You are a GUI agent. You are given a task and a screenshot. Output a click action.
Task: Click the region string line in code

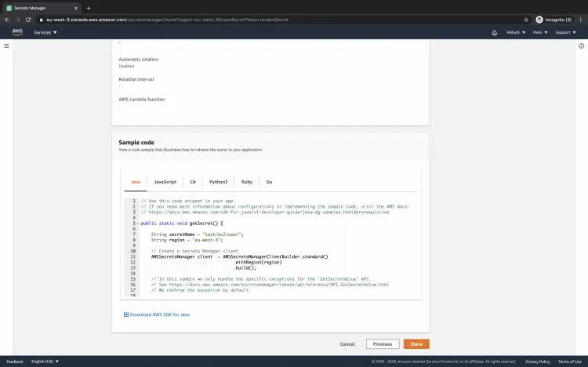187,240
